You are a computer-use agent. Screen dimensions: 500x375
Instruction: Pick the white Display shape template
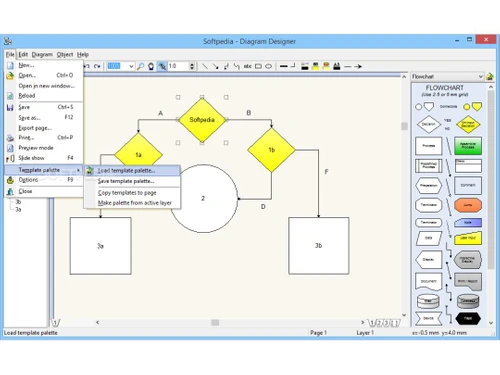pyautogui.click(x=429, y=259)
